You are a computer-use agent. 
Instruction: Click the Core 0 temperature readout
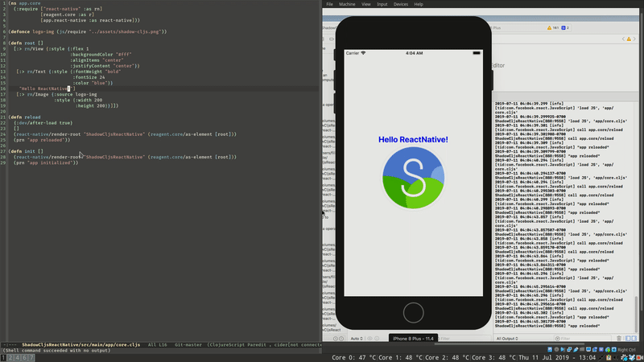354,357
